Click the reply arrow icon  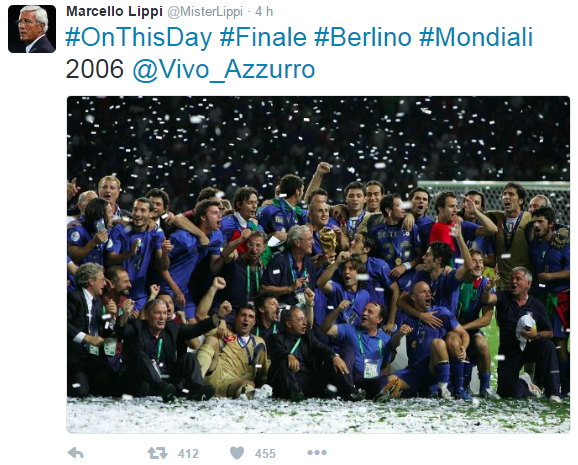[76, 453]
